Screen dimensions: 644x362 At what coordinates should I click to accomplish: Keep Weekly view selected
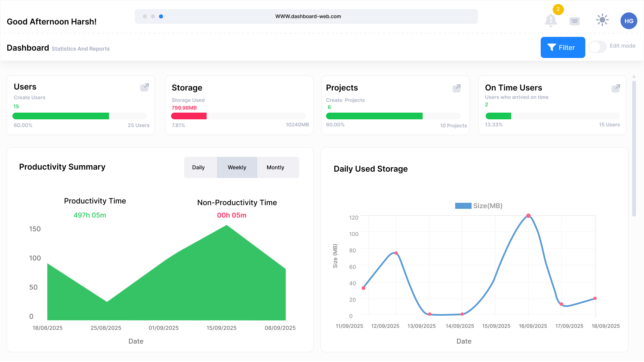point(237,167)
